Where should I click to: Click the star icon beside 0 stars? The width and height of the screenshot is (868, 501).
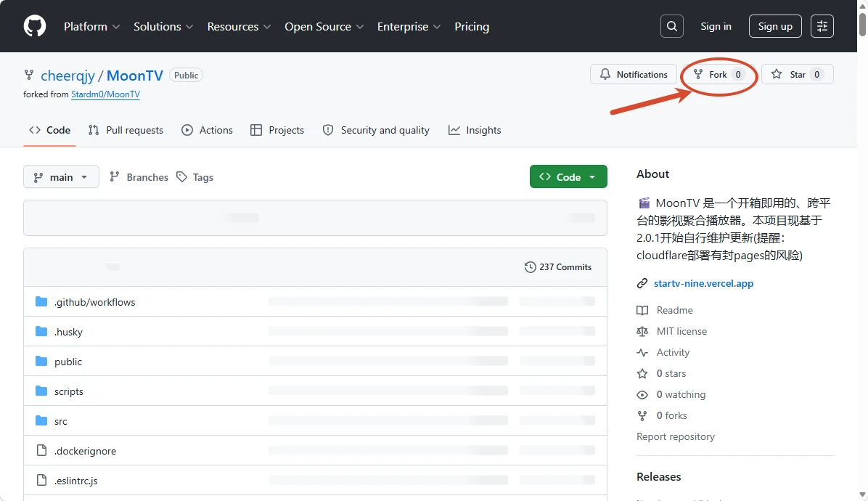pyautogui.click(x=642, y=374)
